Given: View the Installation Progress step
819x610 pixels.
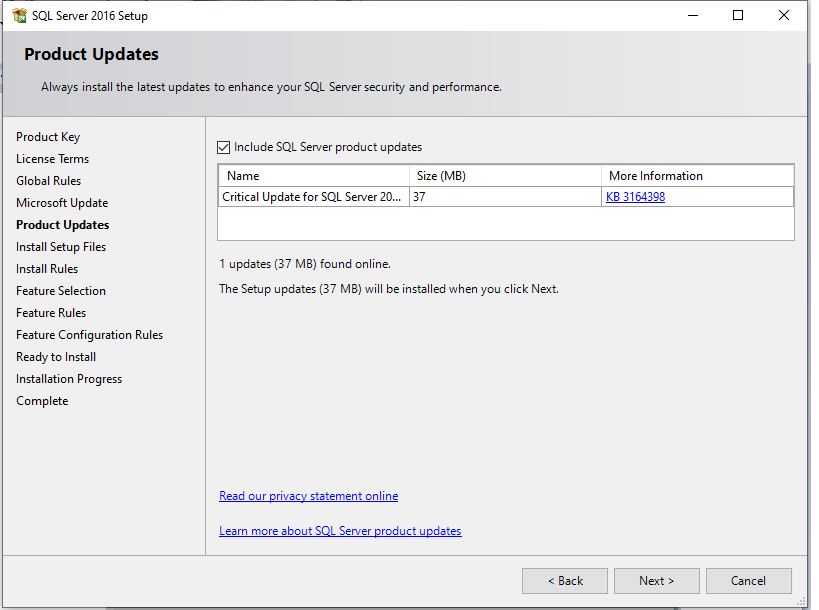Looking at the screenshot, I should (x=68, y=378).
